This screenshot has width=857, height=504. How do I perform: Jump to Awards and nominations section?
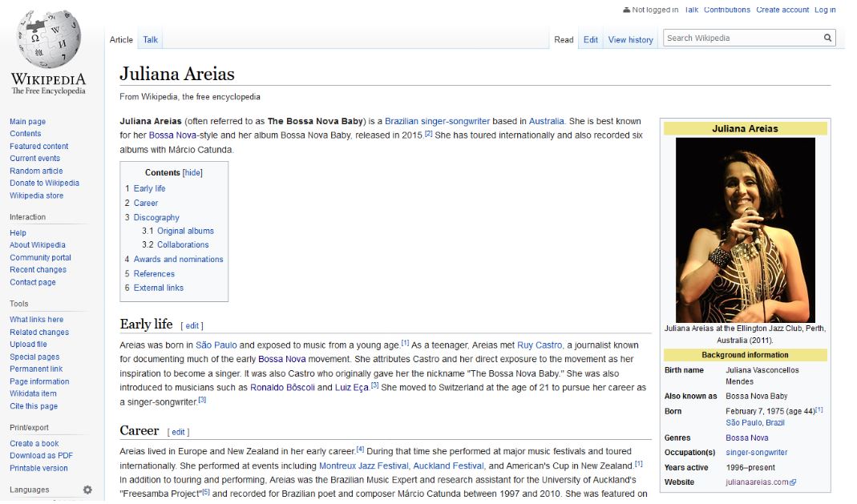pyautogui.click(x=178, y=259)
